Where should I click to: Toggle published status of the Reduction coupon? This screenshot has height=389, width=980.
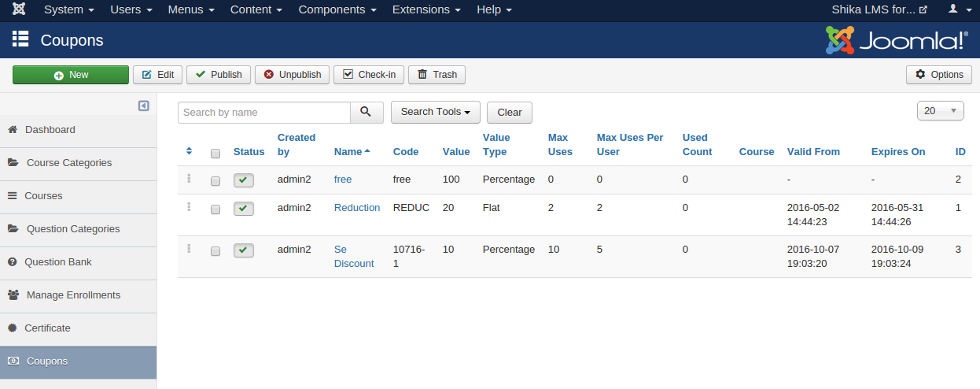(x=244, y=209)
